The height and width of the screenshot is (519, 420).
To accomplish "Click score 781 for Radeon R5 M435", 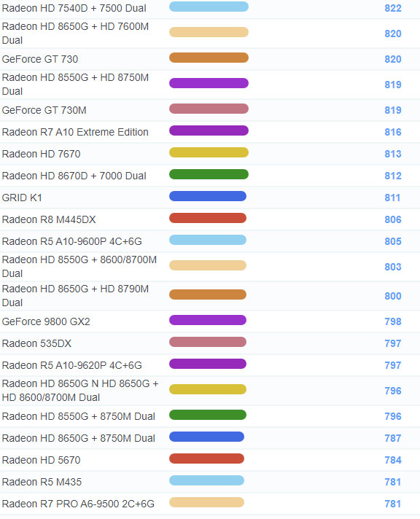I will (392, 482).
